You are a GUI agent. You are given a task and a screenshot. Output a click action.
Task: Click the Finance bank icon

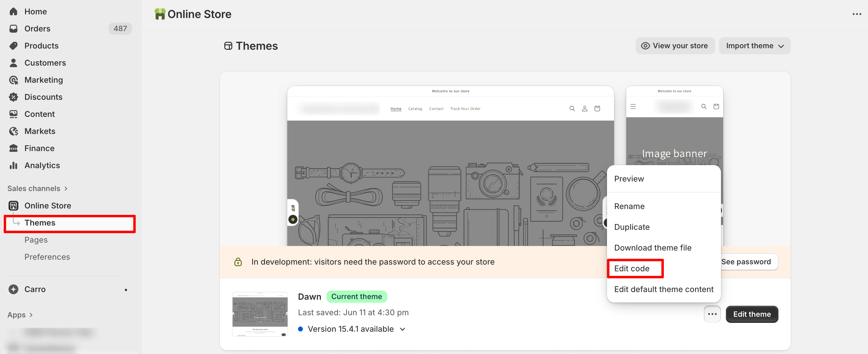click(13, 148)
